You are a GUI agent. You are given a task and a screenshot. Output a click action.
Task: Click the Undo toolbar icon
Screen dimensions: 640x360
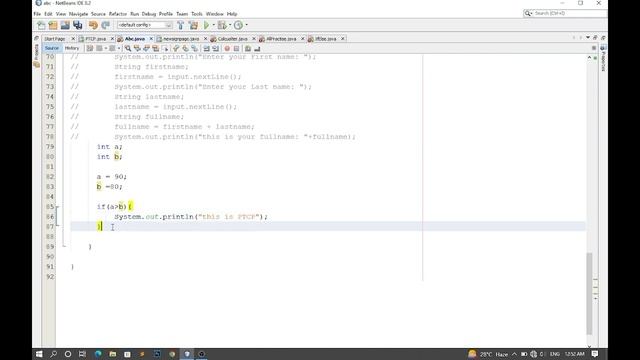[x=93, y=25]
